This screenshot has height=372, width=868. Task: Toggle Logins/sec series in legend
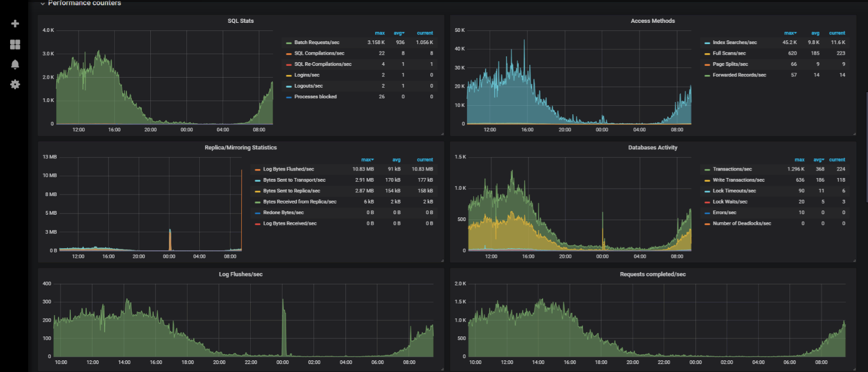pos(307,75)
